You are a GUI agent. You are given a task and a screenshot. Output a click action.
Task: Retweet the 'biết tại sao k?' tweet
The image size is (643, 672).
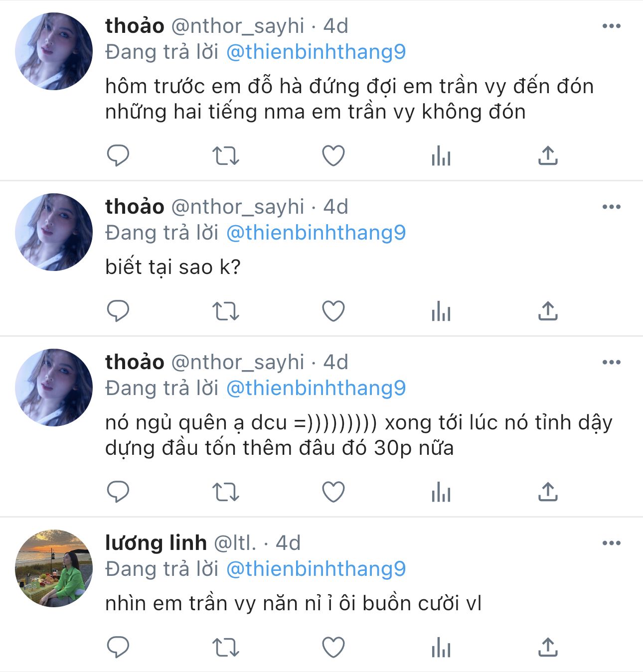[226, 312]
